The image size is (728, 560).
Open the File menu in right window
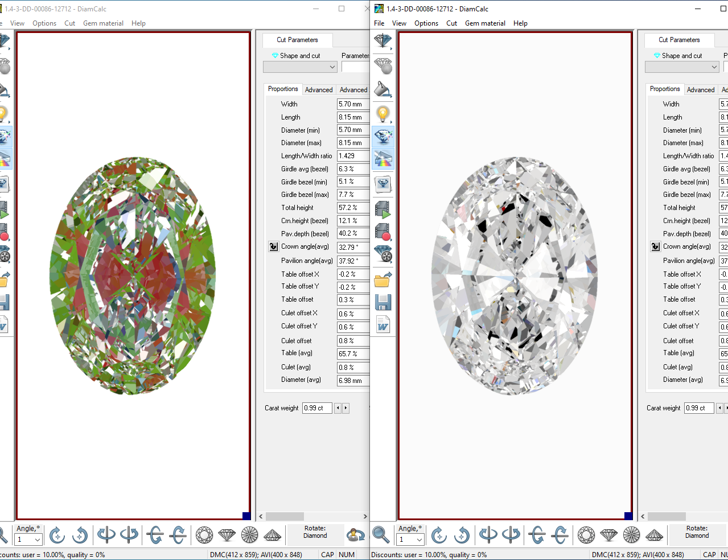379,23
